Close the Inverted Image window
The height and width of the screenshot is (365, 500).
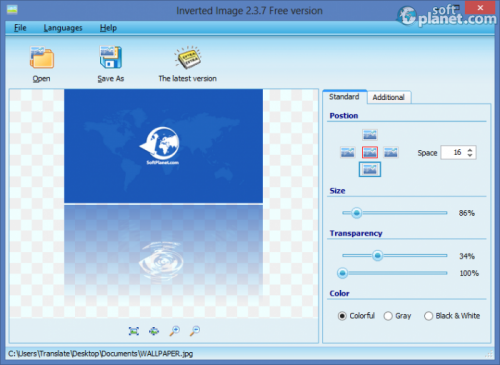point(480,7)
